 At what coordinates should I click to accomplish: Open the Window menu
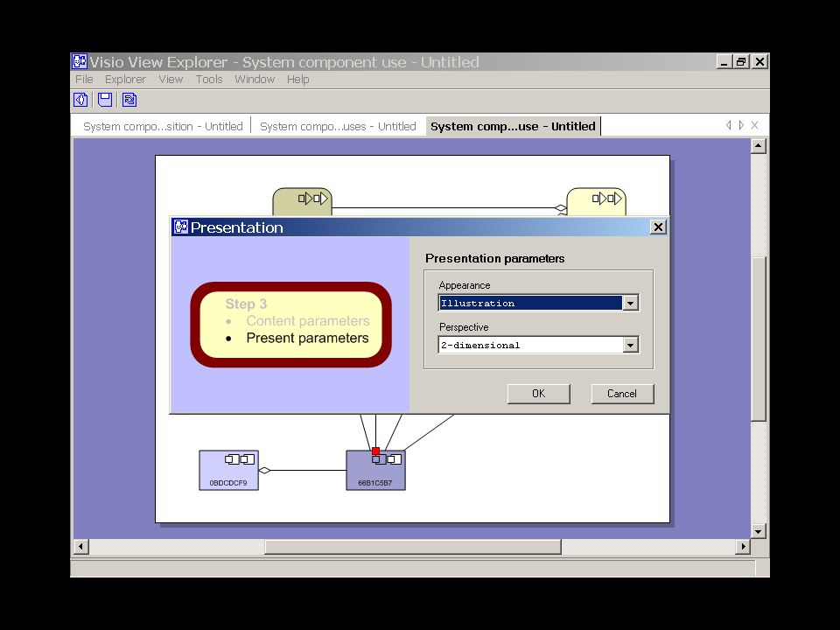pyautogui.click(x=255, y=80)
